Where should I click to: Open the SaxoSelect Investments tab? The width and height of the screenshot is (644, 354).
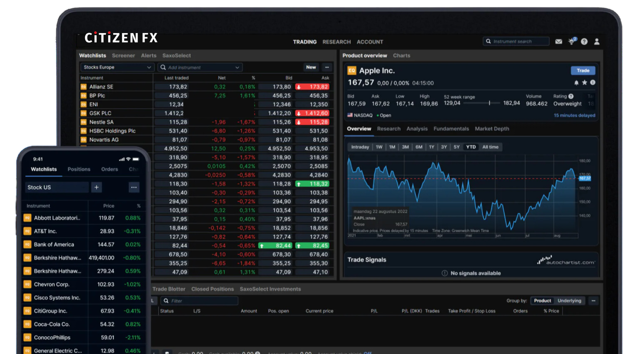270,289
